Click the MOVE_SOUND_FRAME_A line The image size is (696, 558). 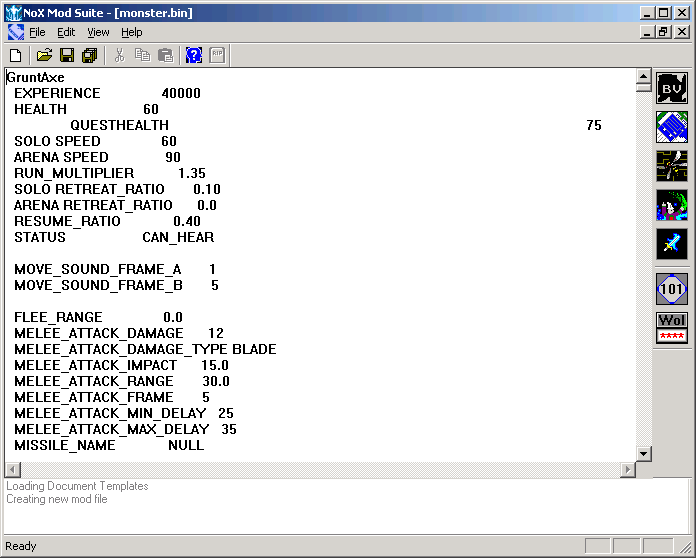(115, 269)
